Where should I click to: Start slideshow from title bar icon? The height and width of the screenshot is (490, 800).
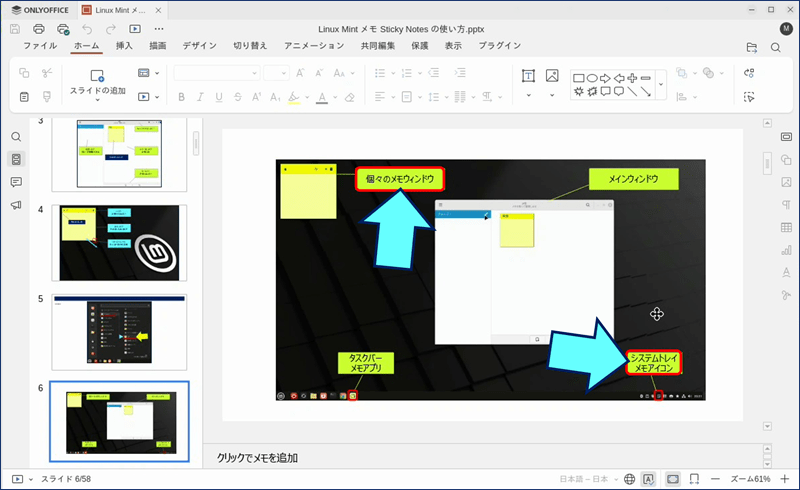coord(135,29)
